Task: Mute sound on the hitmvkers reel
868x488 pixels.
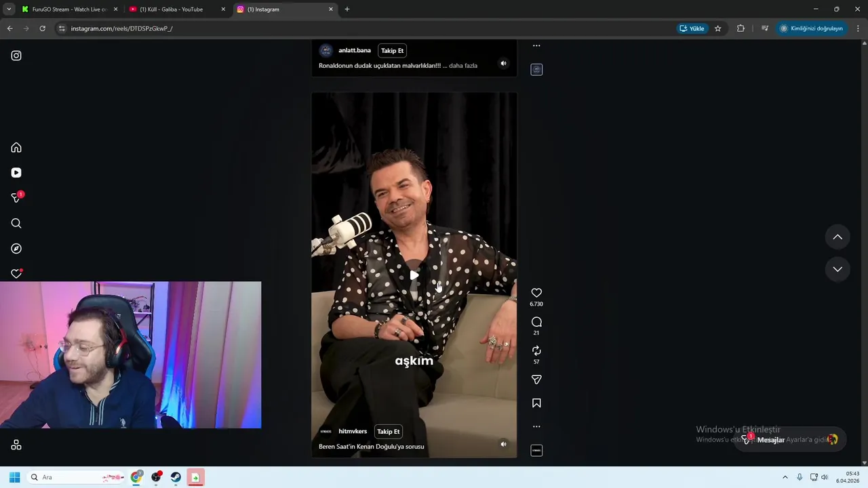Action: point(503,444)
